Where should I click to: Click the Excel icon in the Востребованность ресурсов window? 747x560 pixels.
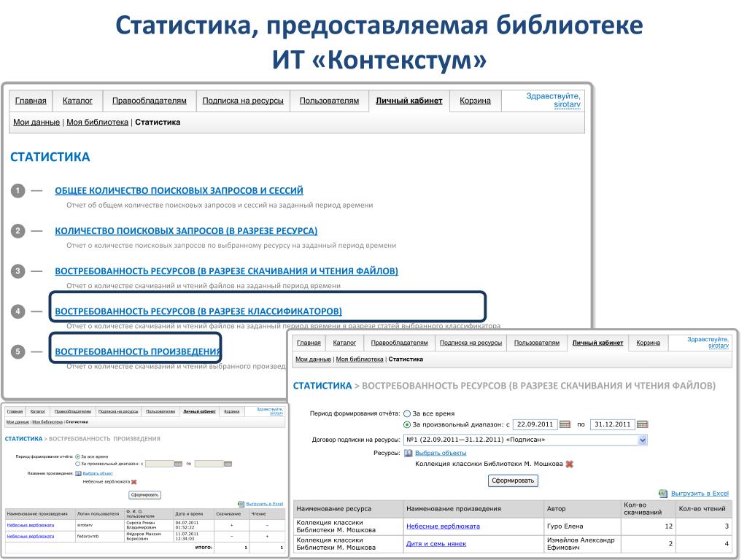coord(662,494)
